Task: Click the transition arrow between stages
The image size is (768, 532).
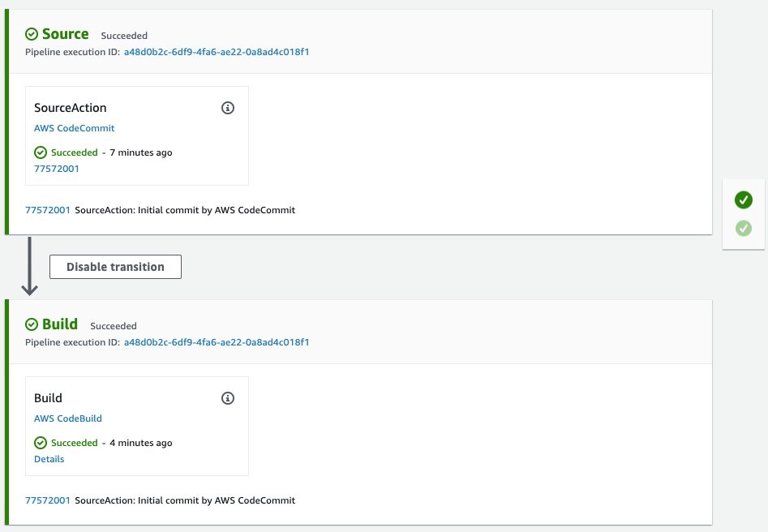Action: [29, 267]
